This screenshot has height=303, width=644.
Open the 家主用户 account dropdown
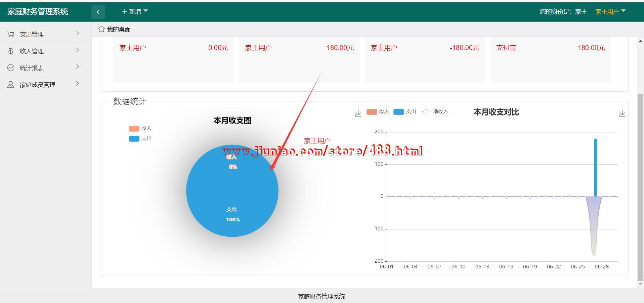[610, 12]
